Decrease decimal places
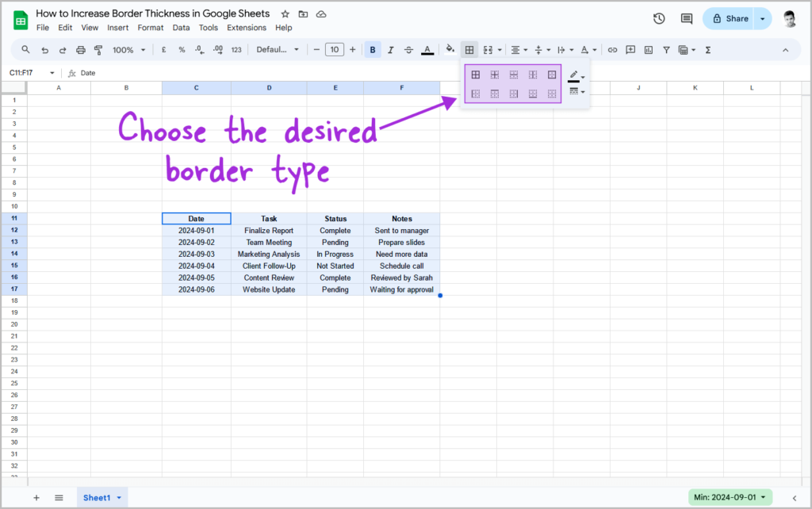The height and width of the screenshot is (509, 812). point(199,50)
